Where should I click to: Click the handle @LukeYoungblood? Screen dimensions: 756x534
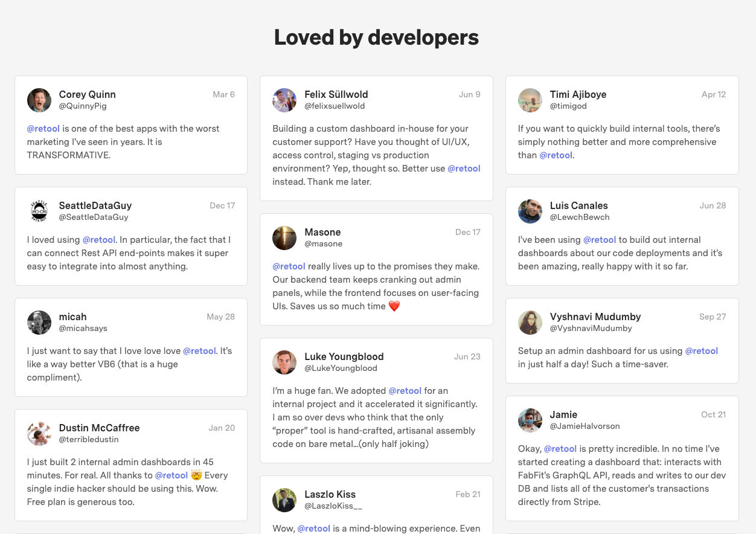tap(341, 368)
